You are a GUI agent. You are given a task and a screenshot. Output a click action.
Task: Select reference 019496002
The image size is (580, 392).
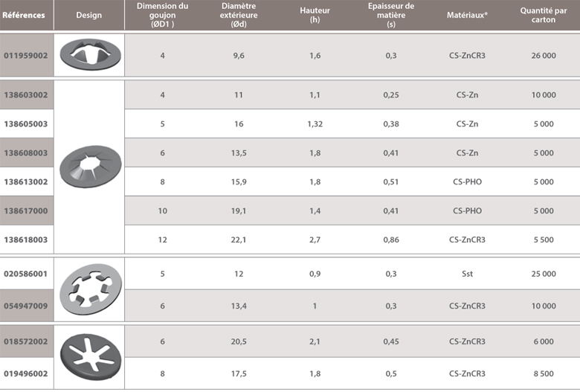[27, 373]
